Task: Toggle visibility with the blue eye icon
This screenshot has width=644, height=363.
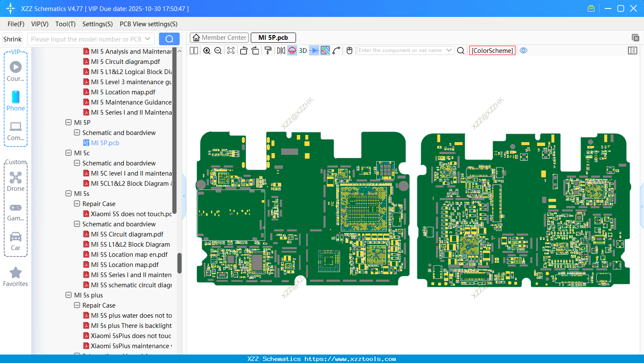Action: tap(523, 50)
